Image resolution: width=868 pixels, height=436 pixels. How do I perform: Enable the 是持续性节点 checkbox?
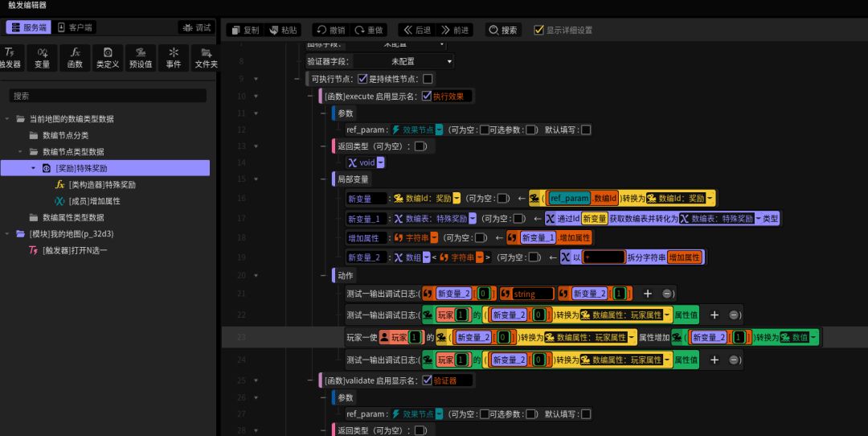(428, 79)
